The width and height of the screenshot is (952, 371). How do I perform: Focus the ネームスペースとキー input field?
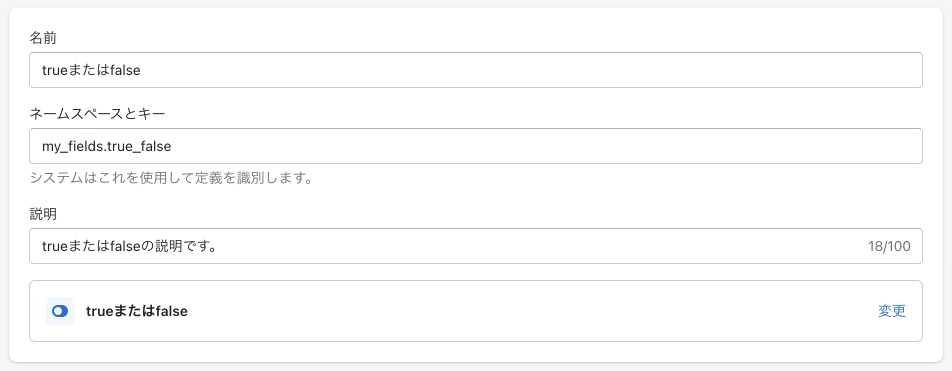click(476, 146)
